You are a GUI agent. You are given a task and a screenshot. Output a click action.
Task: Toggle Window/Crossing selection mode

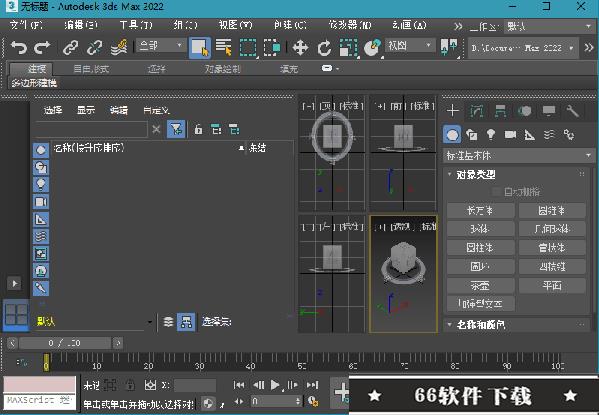pyautogui.click(x=272, y=48)
